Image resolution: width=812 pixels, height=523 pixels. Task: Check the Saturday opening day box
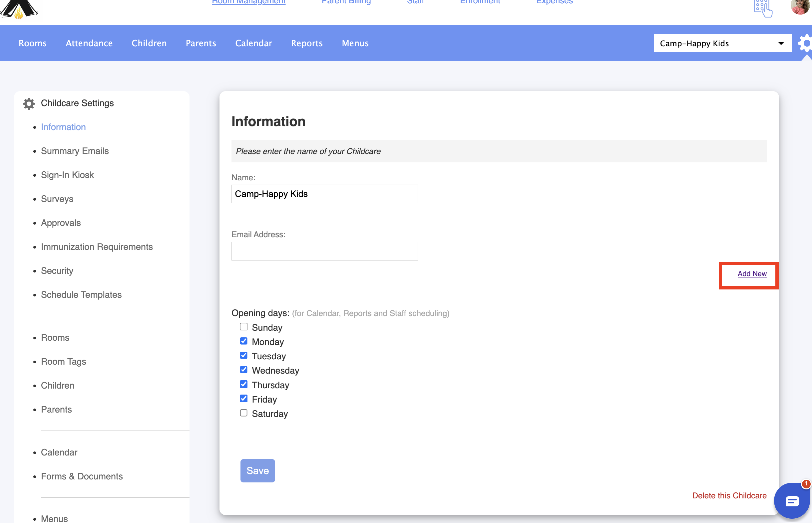tap(243, 413)
